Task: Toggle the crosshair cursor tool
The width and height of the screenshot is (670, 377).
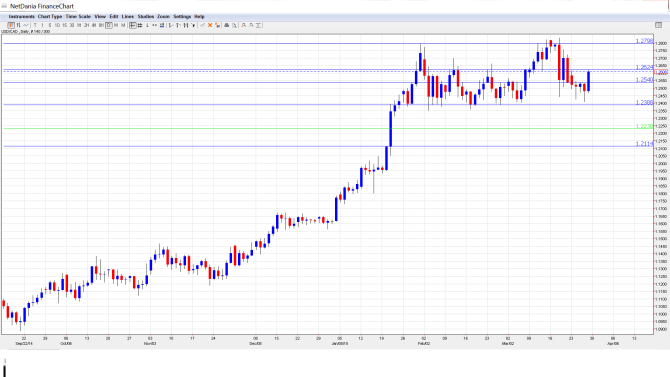Action: coord(132,26)
